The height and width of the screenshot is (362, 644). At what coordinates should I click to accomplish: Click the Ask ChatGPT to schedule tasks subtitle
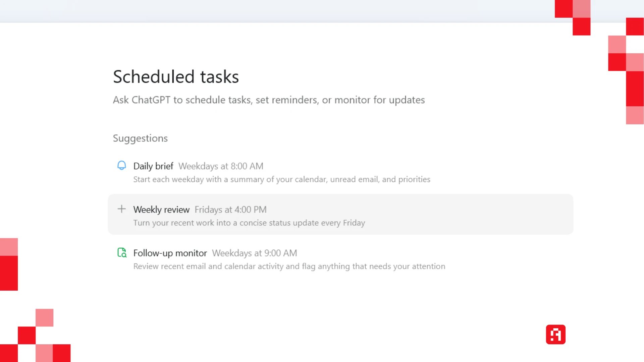point(269,100)
